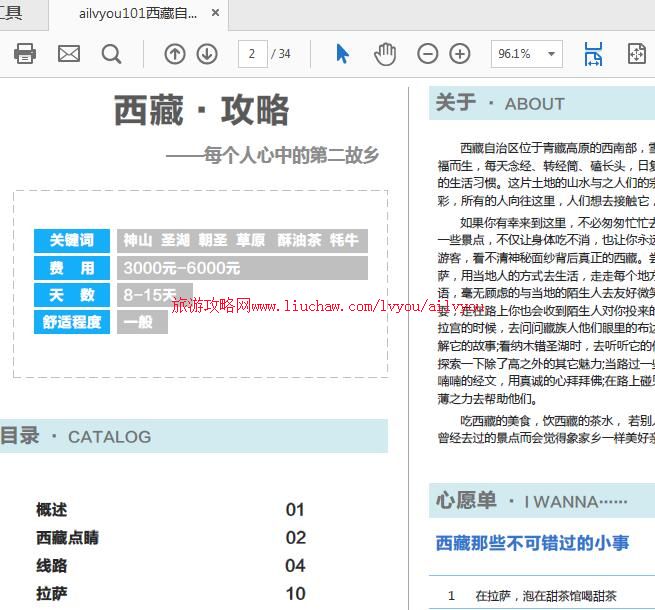Viewport: 655px width, 610px height.
Task: Close the ailvyou101 document tab
Action: pyautogui.click(x=217, y=14)
